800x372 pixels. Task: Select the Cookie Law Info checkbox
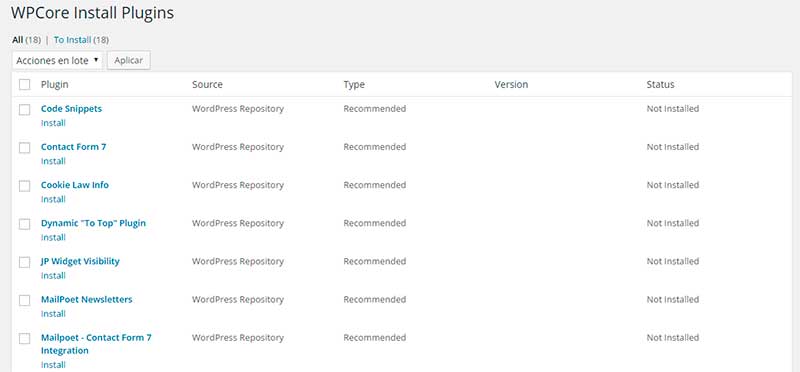click(24, 186)
